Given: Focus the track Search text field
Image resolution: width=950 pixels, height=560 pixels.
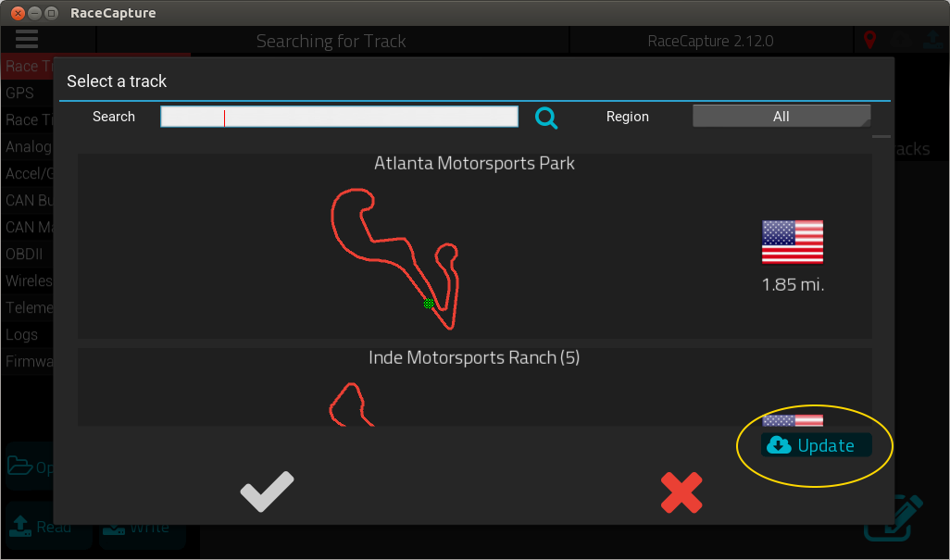Looking at the screenshot, I should [x=339, y=117].
